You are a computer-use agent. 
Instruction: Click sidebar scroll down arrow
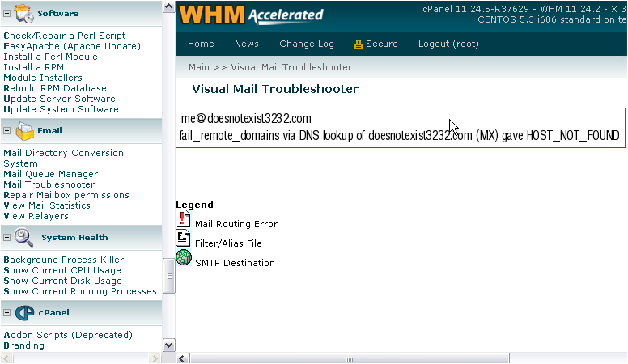[168, 345]
